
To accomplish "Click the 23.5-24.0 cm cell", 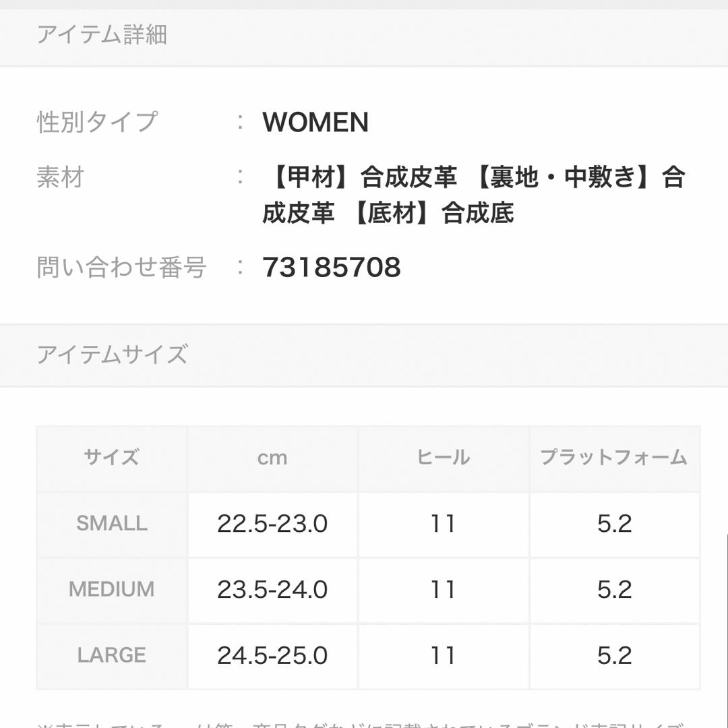I will 272,590.
